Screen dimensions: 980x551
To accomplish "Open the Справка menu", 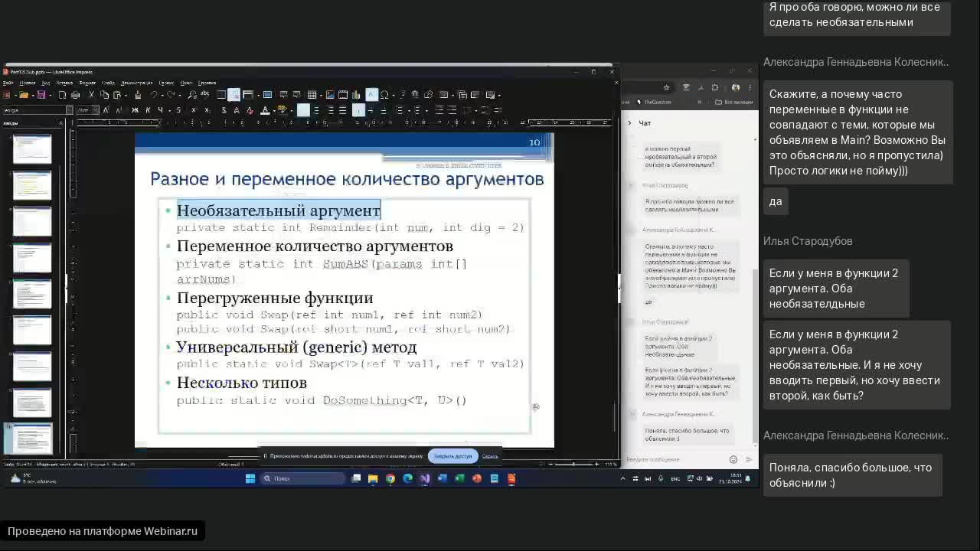I will coord(207,83).
